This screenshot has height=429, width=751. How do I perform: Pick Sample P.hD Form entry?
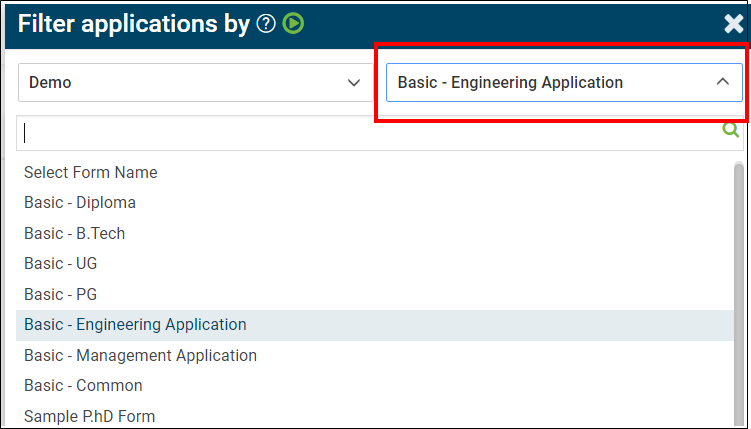pos(90,416)
